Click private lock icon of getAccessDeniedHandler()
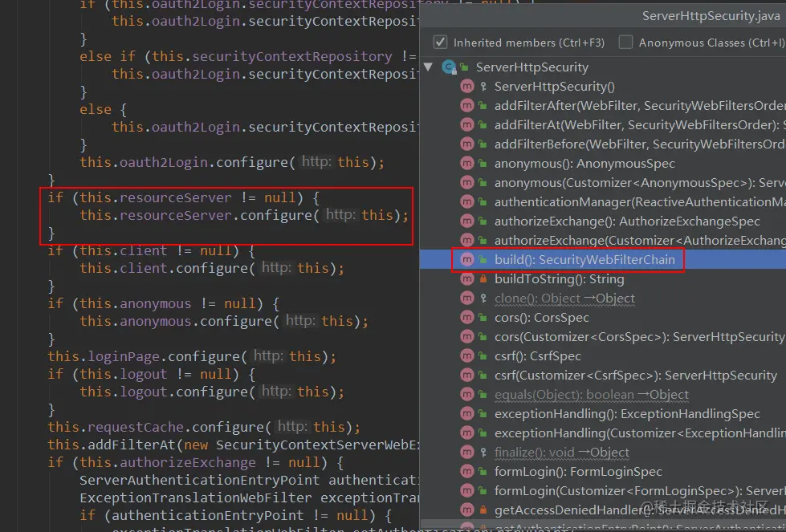Screen dimensions: 786x532 [483, 510]
